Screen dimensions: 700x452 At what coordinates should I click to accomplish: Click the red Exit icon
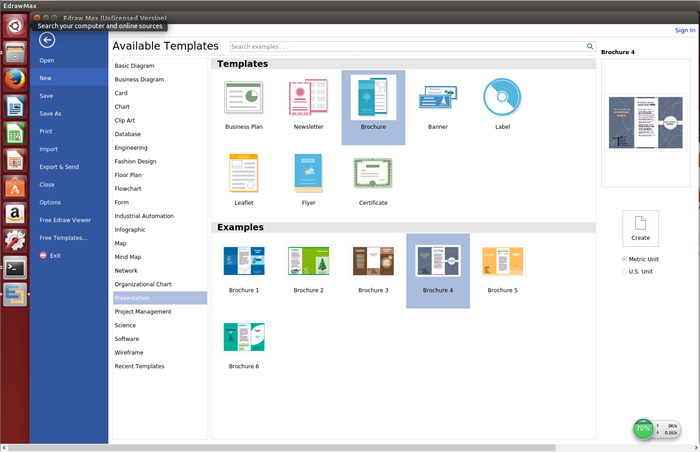point(43,255)
